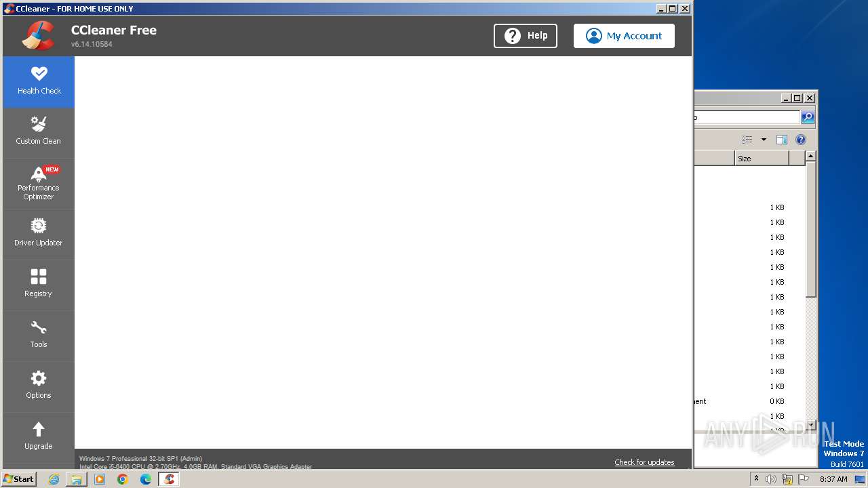Open the Windows Start menu
Screen dimensions: 868x488
click(19, 479)
